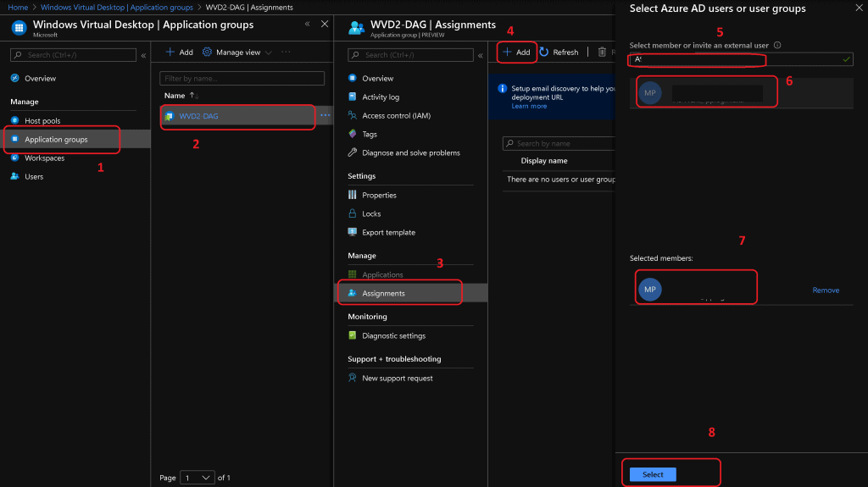868x487 pixels.
Task: Focus the Select member search field
Action: [x=741, y=59]
